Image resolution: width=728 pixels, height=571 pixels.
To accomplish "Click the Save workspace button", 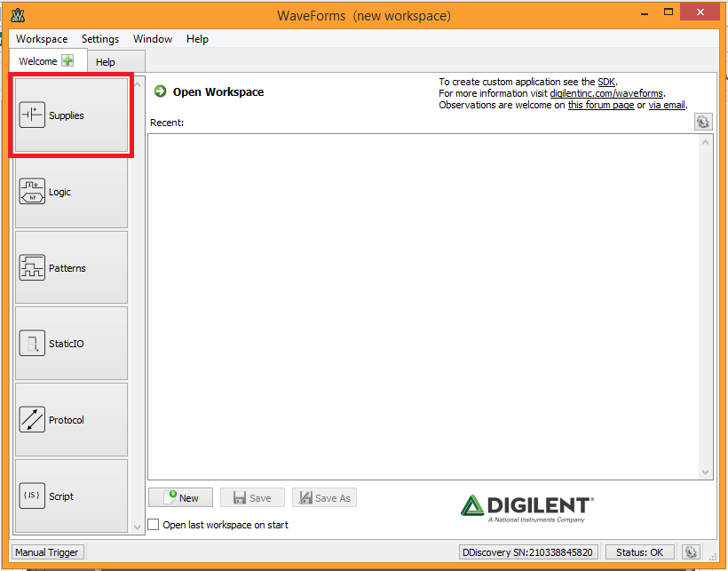I will pyautogui.click(x=252, y=497).
